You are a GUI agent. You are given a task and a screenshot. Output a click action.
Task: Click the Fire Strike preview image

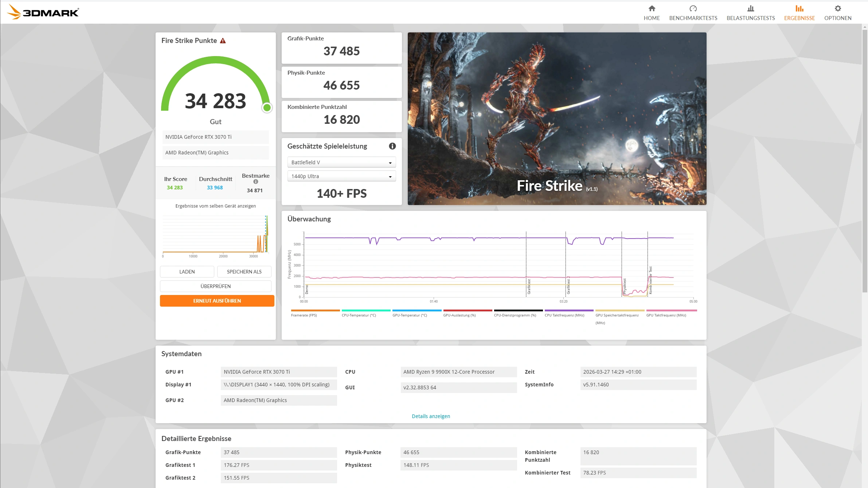(x=556, y=118)
